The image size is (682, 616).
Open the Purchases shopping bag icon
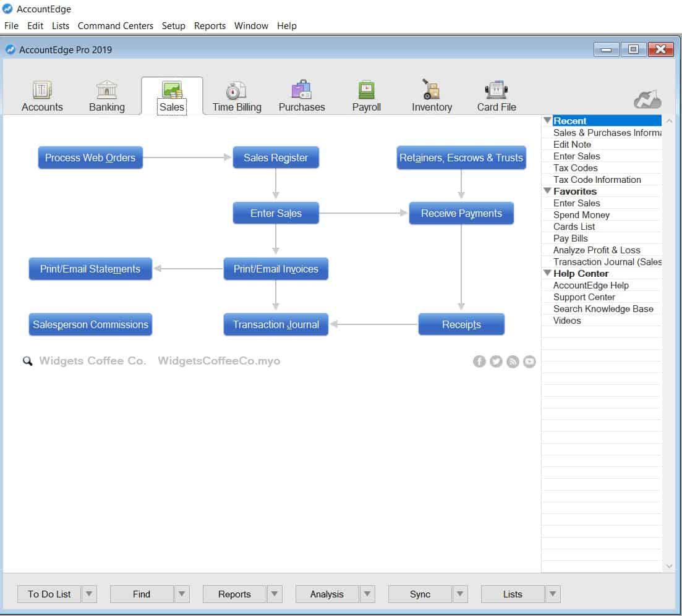(301, 90)
